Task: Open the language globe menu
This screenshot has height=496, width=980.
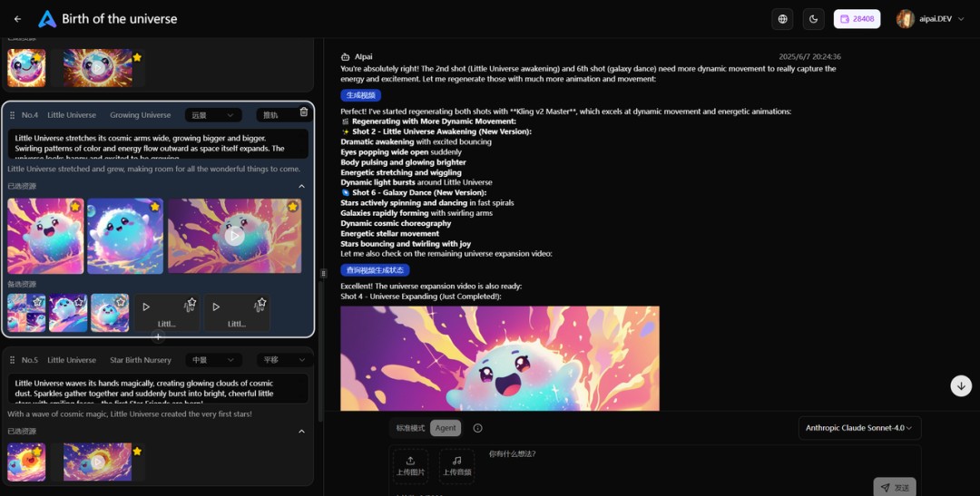Action: tap(782, 19)
